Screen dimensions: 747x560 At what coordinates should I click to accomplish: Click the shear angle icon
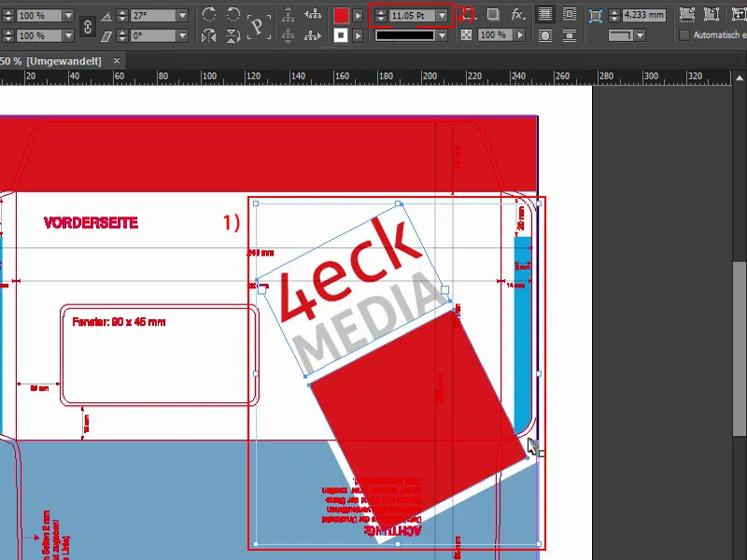[x=106, y=35]
